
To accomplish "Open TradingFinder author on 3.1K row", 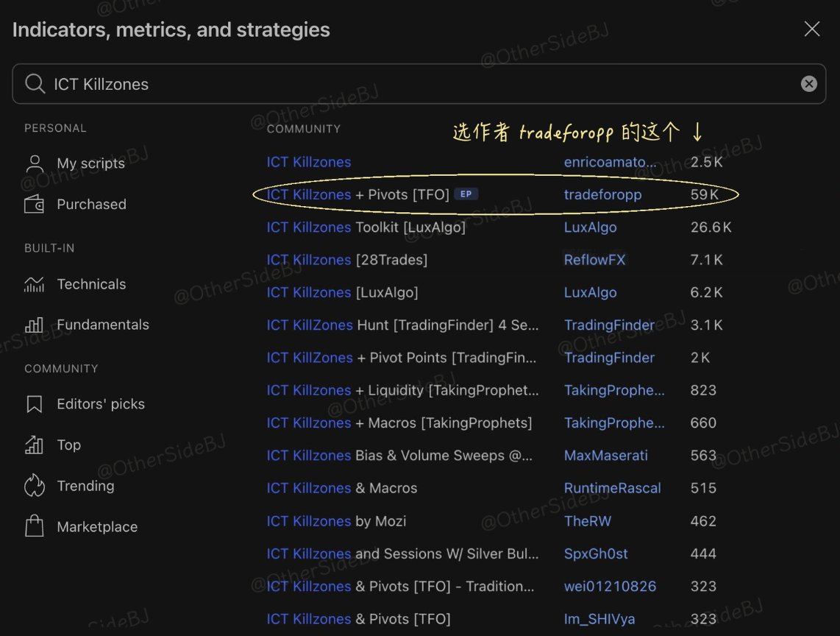I will (609, 325).
